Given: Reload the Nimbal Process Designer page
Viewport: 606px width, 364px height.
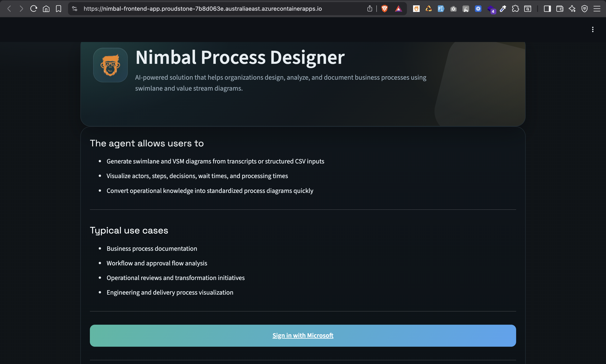Looking at the screenshot, I should coord(34,9).
